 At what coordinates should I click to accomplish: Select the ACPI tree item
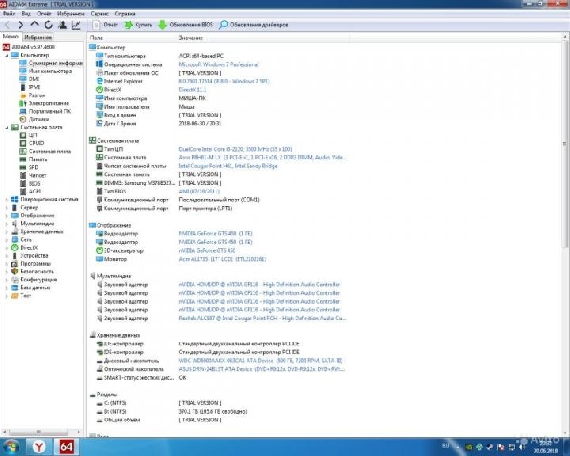click(x=30, y=191)
